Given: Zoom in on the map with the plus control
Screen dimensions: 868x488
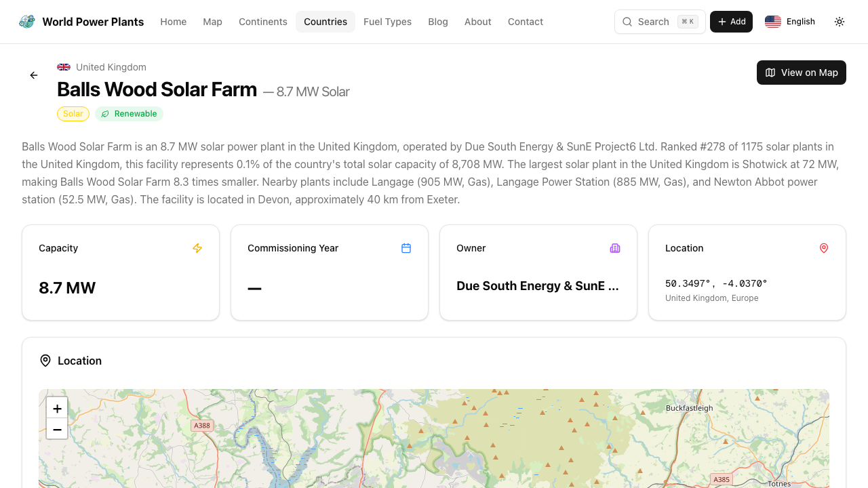Looking at the screenshot, I should pyautogui.click(x=57, y=408).
